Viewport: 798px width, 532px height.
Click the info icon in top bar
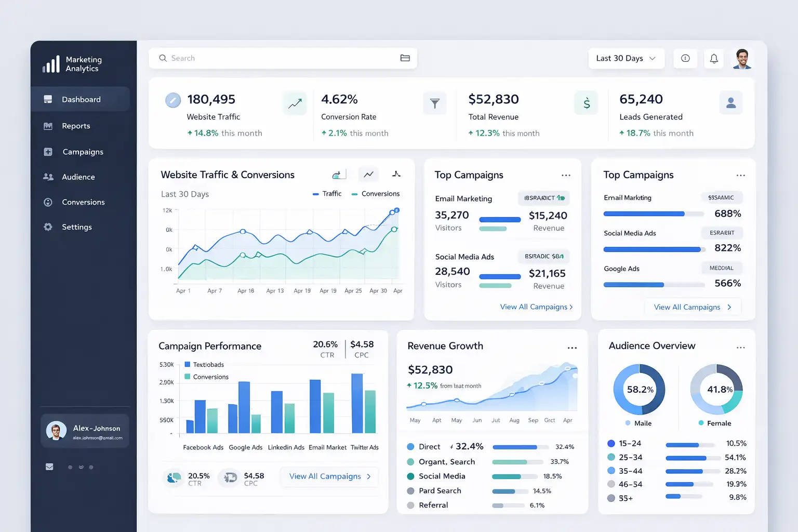click(x=685, y=59)
